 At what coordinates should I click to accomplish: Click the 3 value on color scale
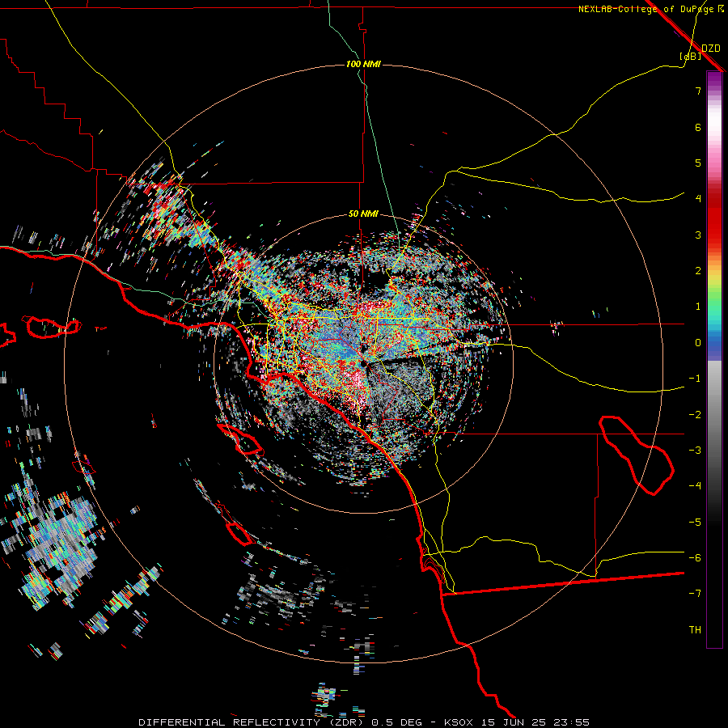point(698,235)
